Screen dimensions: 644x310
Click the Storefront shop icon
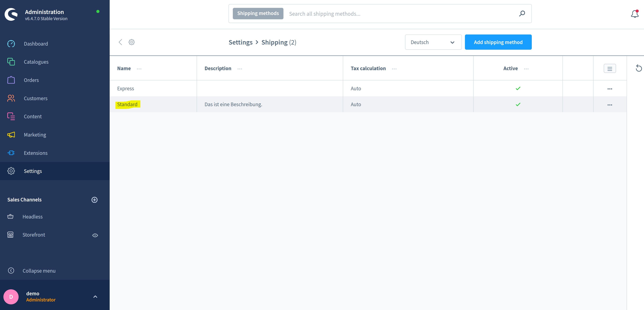11,235
